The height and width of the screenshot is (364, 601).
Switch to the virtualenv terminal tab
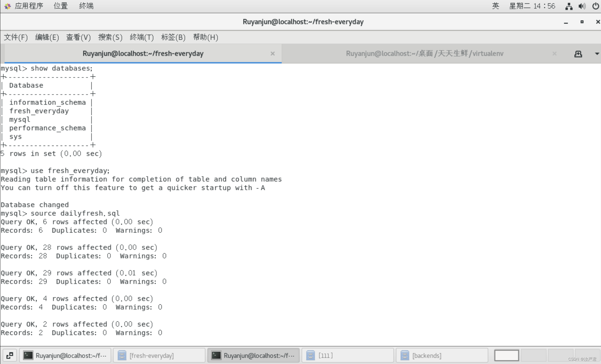424,54
